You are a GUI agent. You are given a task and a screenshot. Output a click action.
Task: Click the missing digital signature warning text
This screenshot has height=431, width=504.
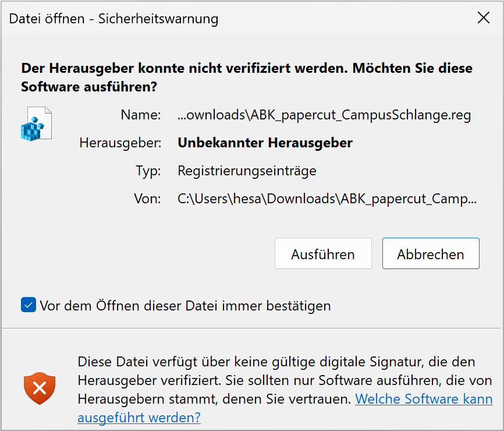click(x=276, y=362)
